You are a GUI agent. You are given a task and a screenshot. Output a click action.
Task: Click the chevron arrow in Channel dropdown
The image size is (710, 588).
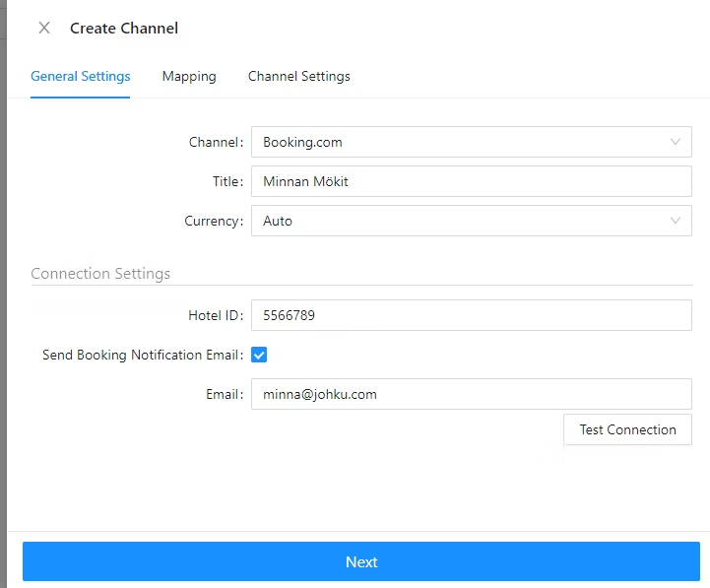676,142
